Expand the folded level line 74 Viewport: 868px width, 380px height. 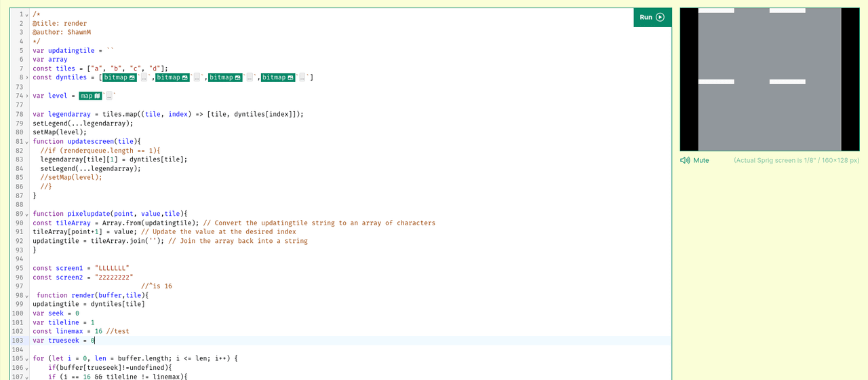tap(26, 96)
